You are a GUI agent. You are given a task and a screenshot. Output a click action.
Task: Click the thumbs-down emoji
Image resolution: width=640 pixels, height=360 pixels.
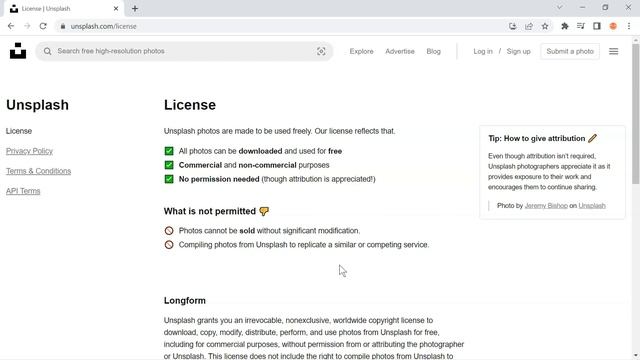(264, 211)
